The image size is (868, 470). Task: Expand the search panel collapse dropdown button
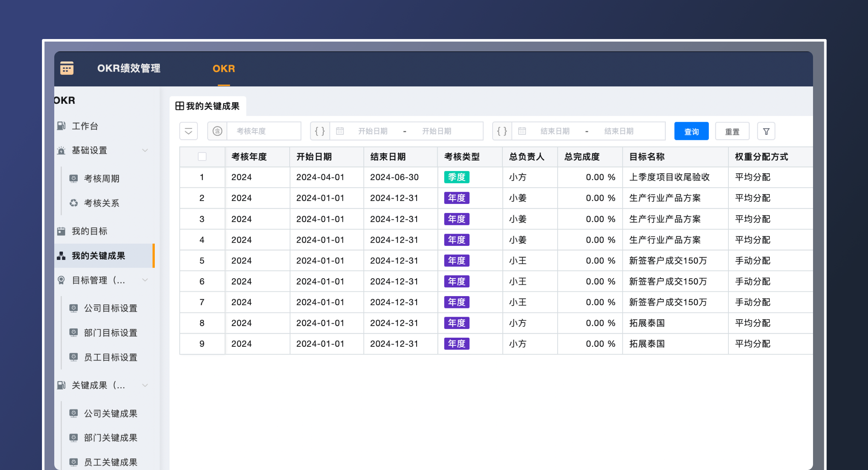tap(188, 131)
